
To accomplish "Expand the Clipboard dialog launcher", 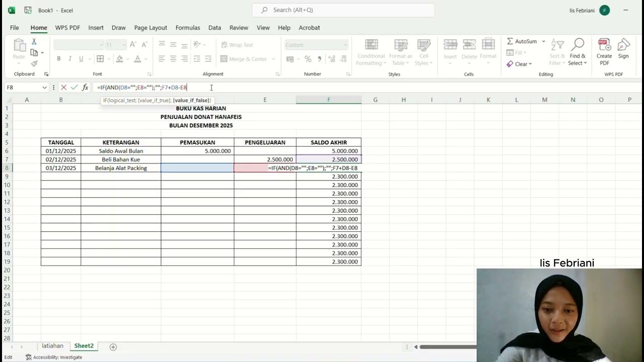I will tap(46, 74).
